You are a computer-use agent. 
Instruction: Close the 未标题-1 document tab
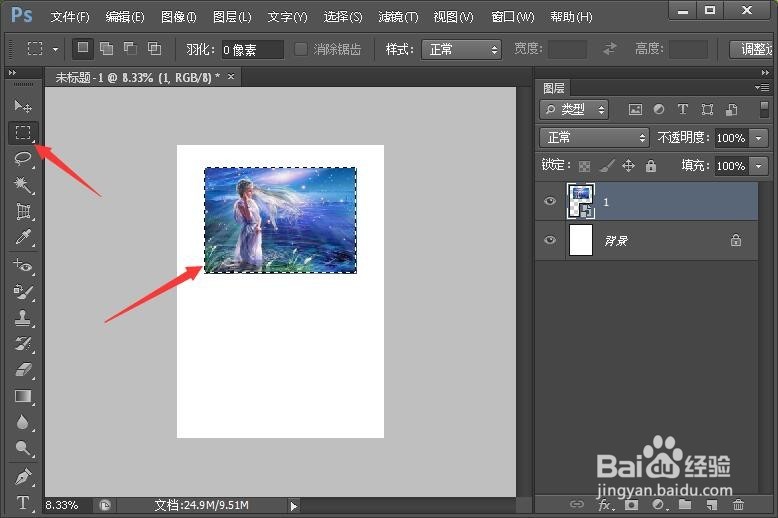coord(231,76)
